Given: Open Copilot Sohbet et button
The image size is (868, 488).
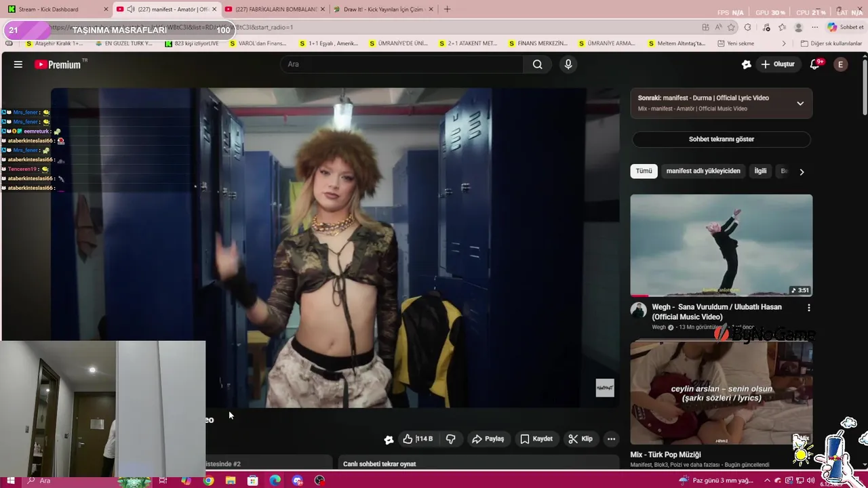Looking at the screenshot, I should point(845,27).
